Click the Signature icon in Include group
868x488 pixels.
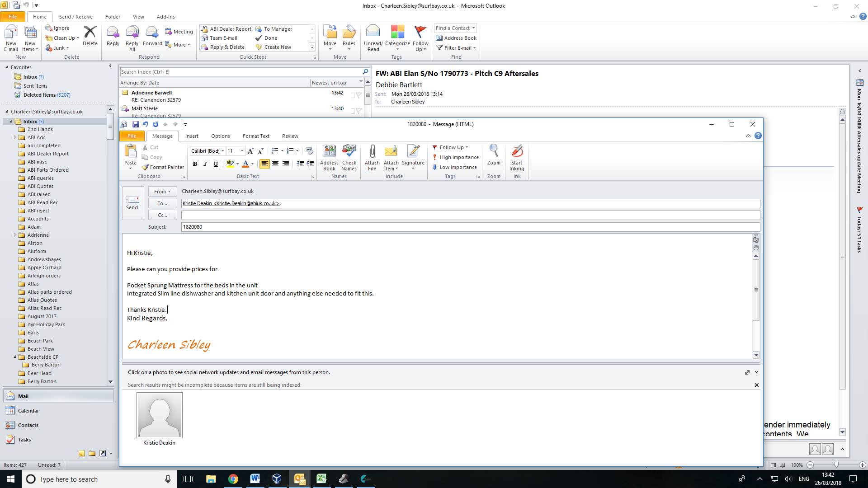pyautogui.click(x=413, y=157)
